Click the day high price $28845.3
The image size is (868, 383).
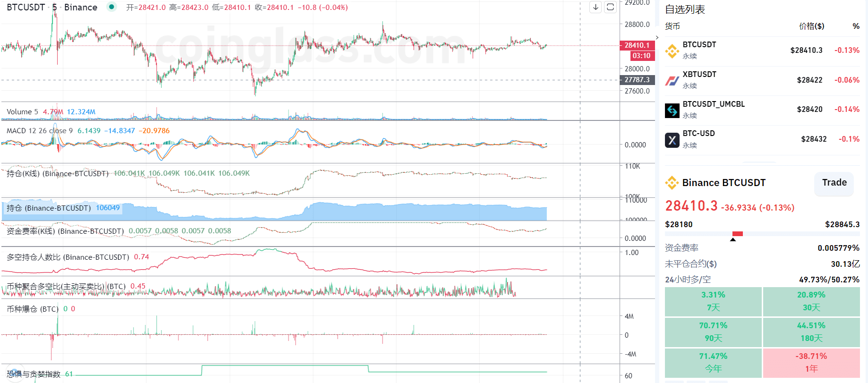click(842, 225)
